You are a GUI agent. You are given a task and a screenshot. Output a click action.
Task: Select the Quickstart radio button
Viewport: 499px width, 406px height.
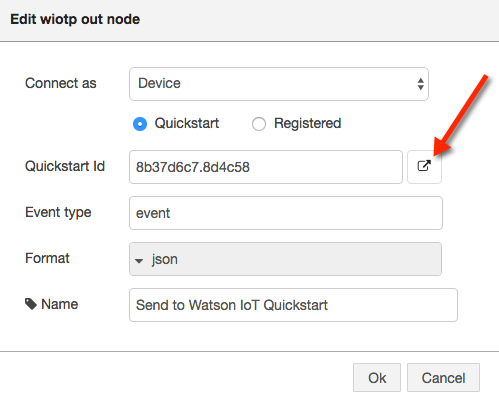[140, 124]
